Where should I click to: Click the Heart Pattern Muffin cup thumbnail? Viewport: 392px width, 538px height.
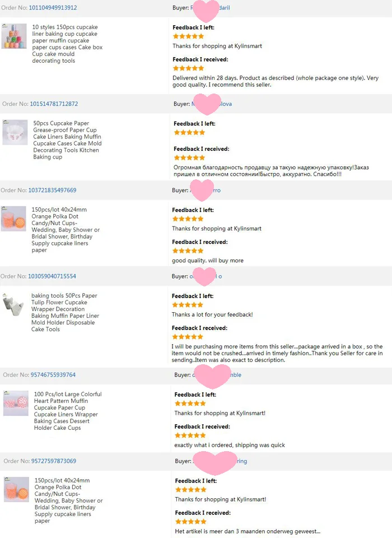(x=16, y=403)
